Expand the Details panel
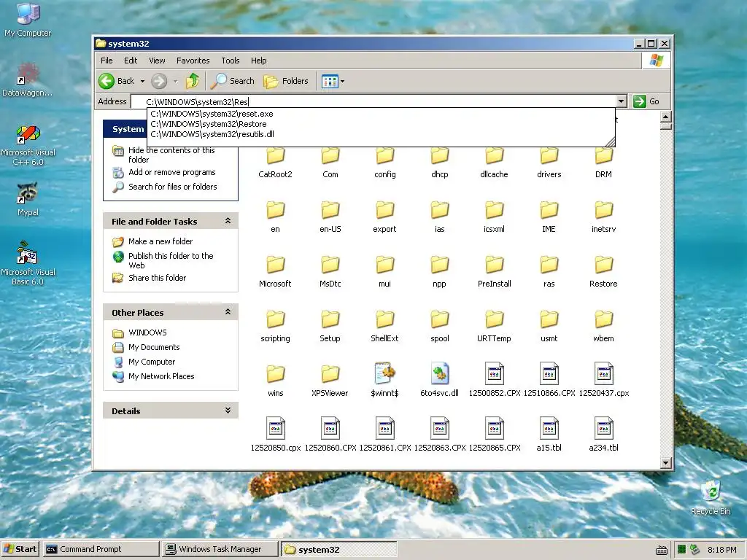The width and height of the screenshot is (747, 560). pyautogui.click(x=228, y=411)
